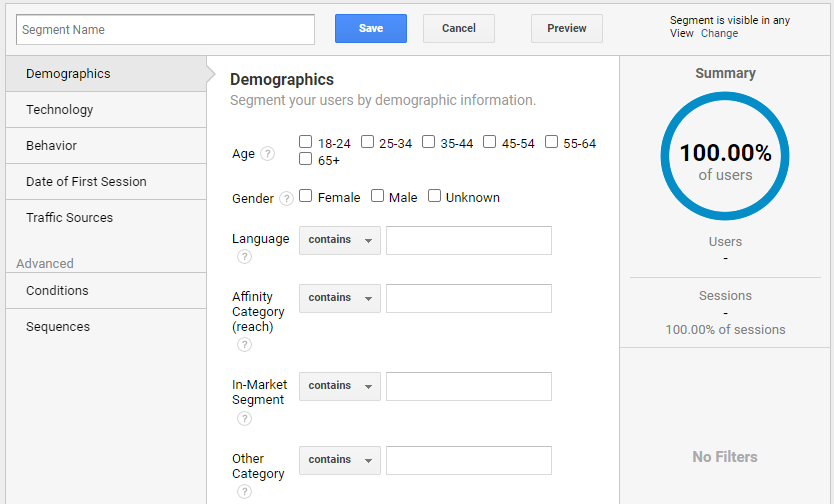Go to Advanced Conditions
Viewport: 834px width, 504px height.
(x=57, y=291)
